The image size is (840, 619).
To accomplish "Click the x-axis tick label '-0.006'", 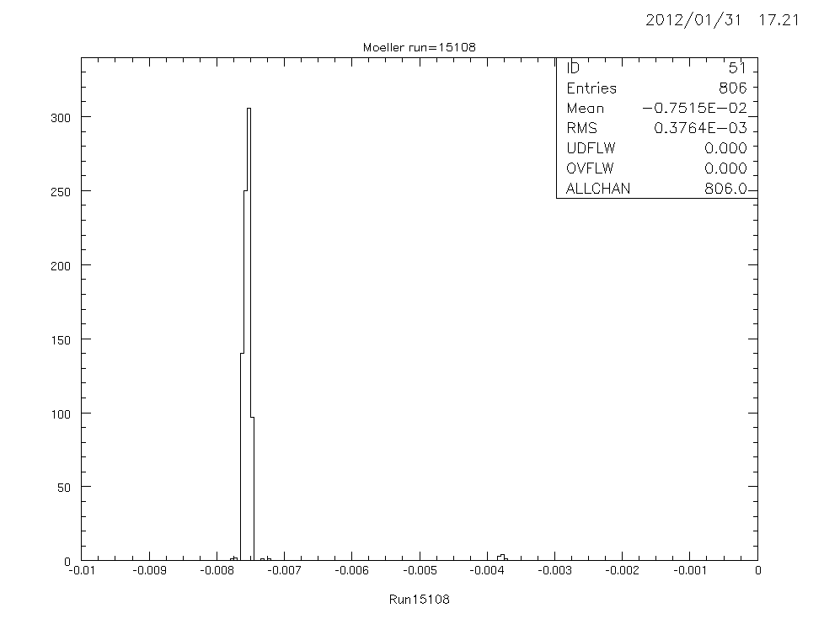I will tap(352, 571).
